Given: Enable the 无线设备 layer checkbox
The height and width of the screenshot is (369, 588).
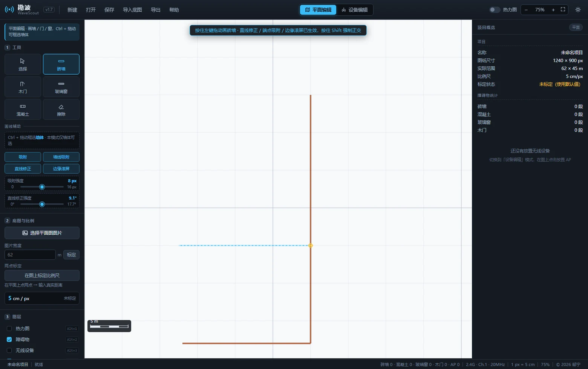Looking at the screenshot, I should point(9,351).
